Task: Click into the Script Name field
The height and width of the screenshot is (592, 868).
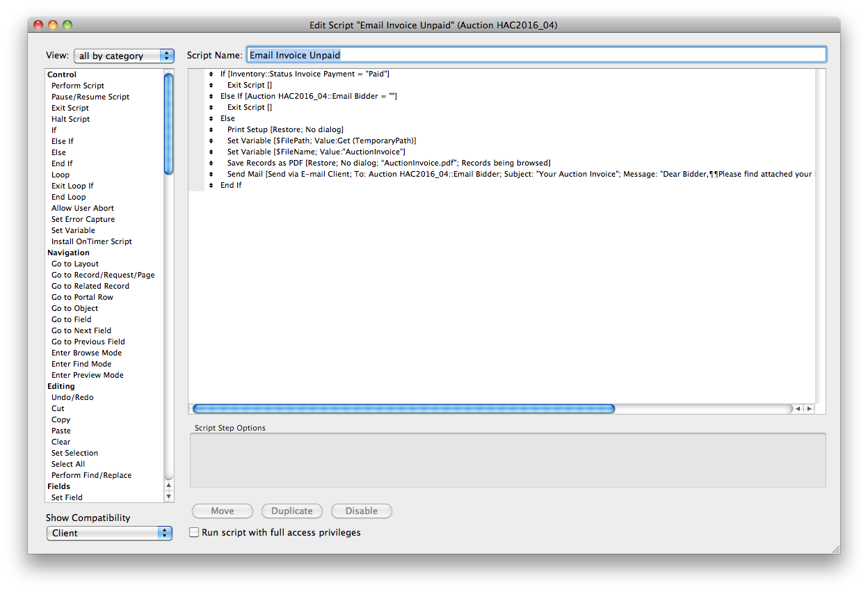Action: [536, 55]
